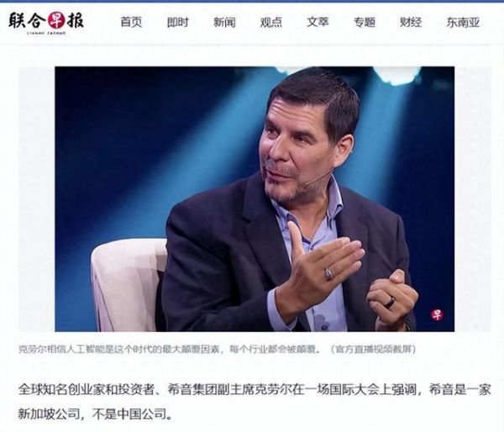The image size is (504, 432).
Task: Click the gray margin left of the photo
Action: point(37,199)
